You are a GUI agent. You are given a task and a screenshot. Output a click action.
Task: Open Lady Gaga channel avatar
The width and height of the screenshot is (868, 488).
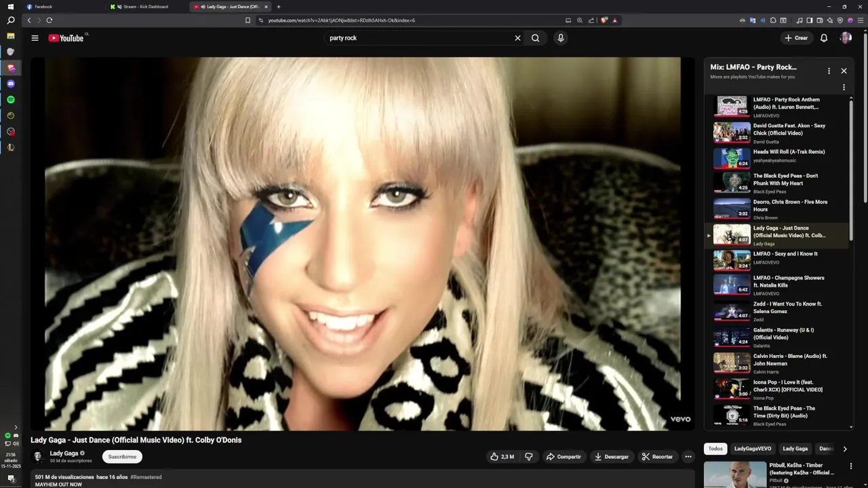[x=38, y=457]
